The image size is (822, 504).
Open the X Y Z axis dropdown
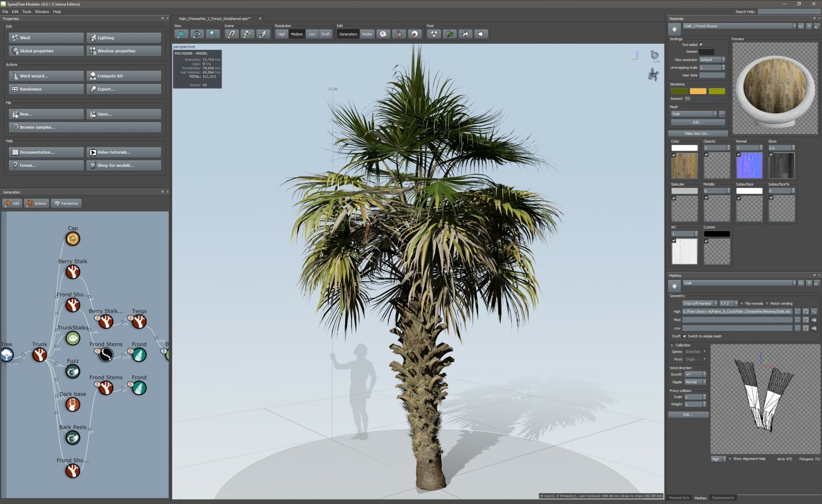pos(728,303)
